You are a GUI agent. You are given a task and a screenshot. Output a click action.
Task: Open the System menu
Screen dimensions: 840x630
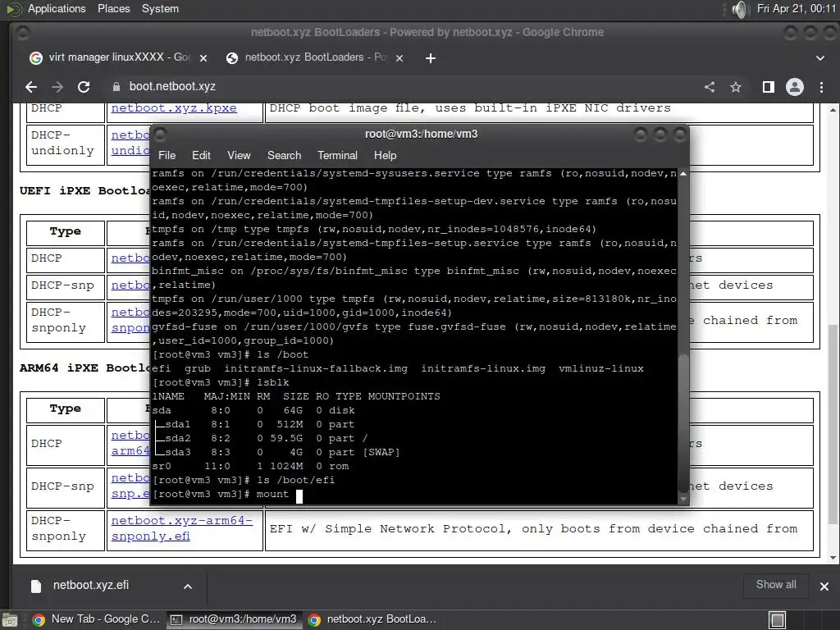point(160,8)
